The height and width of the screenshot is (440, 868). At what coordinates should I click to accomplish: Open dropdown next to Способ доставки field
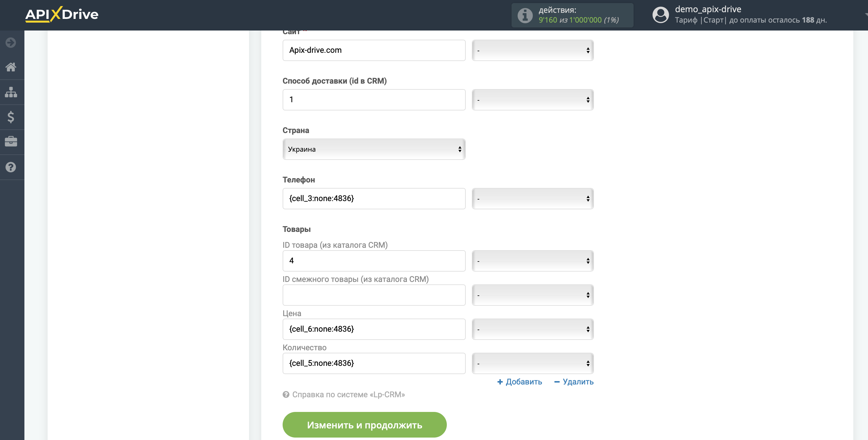click(533, 100)
